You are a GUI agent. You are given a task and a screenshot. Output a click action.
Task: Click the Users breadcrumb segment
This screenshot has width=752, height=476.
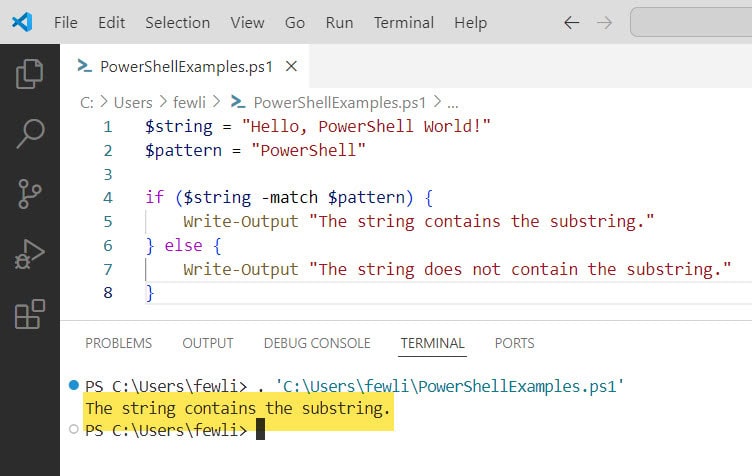point(133,103)
